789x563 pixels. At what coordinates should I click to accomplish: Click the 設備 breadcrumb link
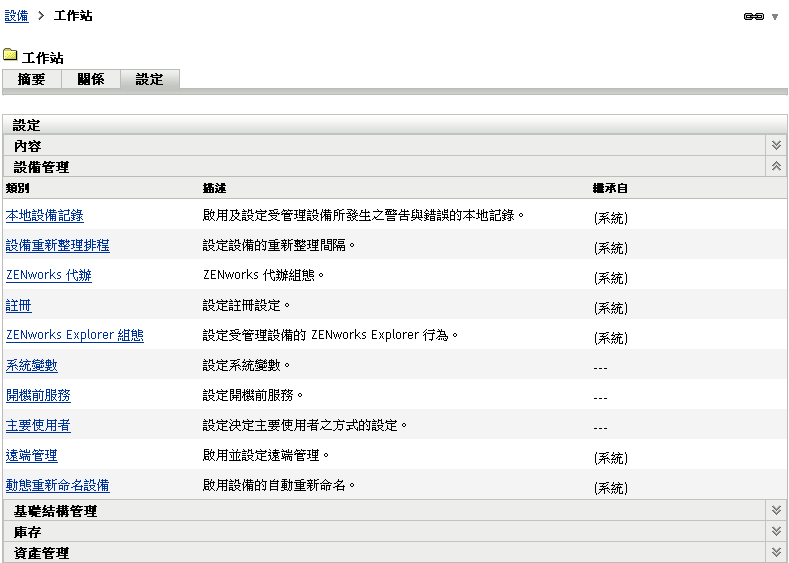[x=17, y=16]
